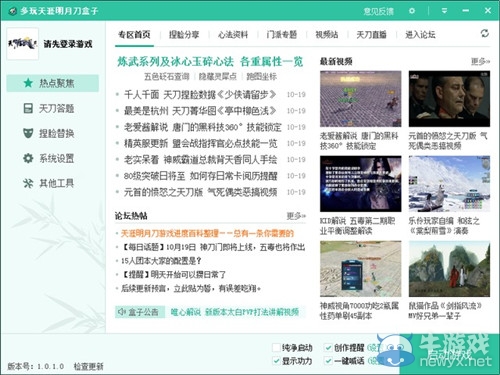
Task: Click the 检查更新 link
Action: pyautogui.click(x=88, y=366)
